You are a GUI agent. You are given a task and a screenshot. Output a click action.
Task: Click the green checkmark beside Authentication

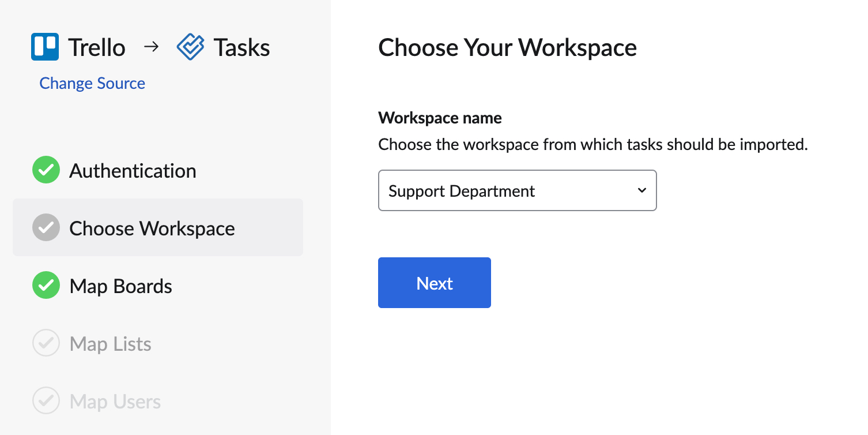(x=46, y=170)
